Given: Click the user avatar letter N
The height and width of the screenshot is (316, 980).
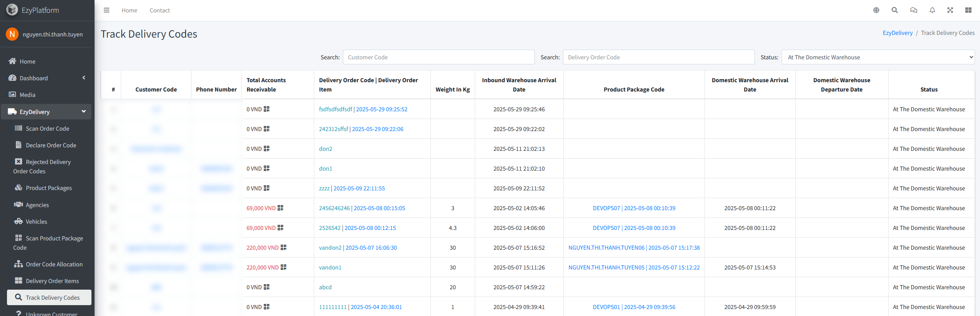Looking at the screenshot, I should [x=12, y=34].
